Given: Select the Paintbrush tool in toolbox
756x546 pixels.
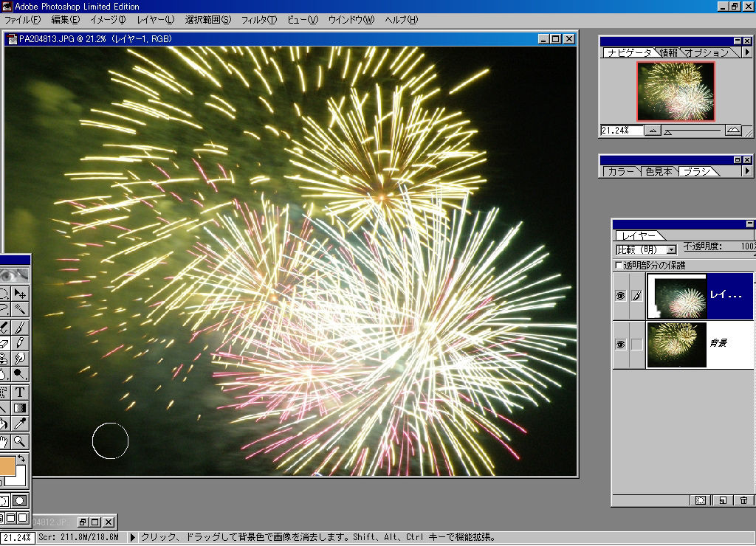Looking at the screenshot, I should tap(20, 328).
